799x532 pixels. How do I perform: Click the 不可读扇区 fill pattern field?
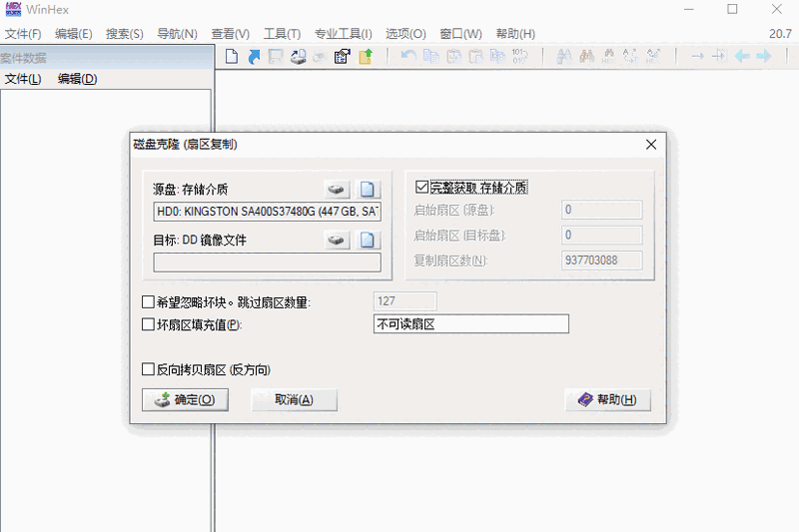point(471,323)
